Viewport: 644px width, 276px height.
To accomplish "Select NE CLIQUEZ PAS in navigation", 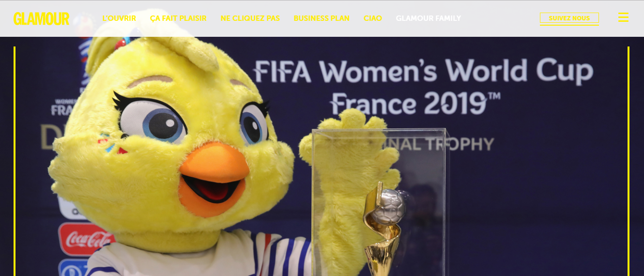I will coord(250,18).
